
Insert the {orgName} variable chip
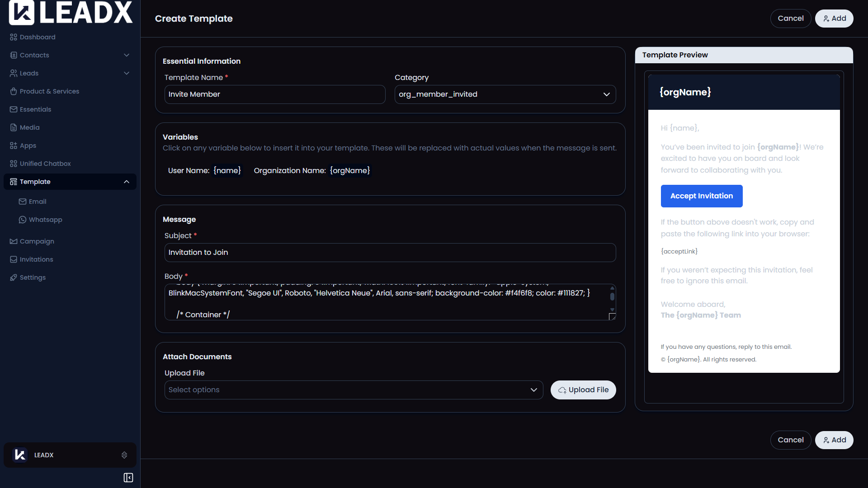click(350, 170)
